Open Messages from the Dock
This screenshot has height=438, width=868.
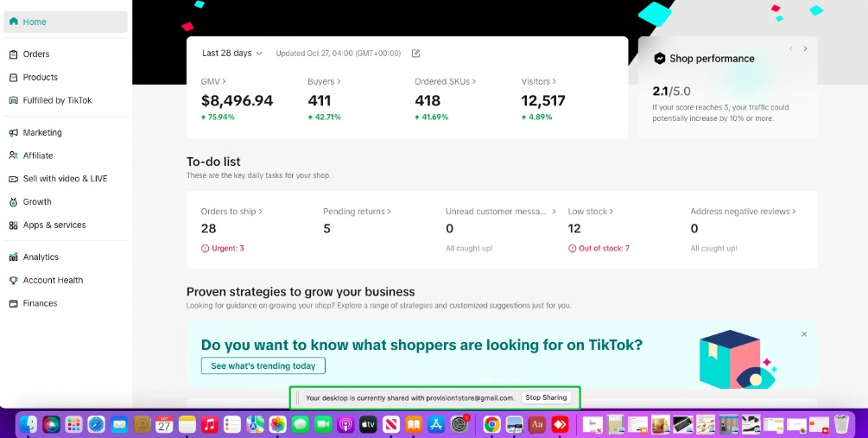(x=301, y=425)
